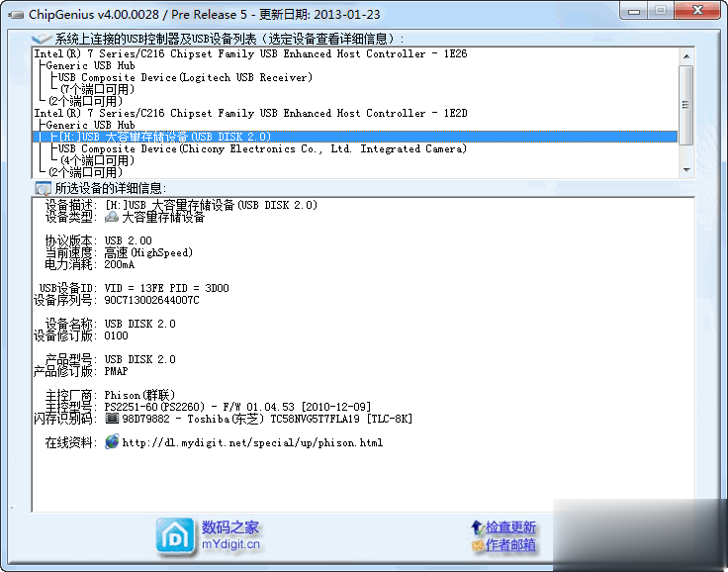
Task: Select first Intel Host Controller 1E26 row
Action: click(250, 53)
